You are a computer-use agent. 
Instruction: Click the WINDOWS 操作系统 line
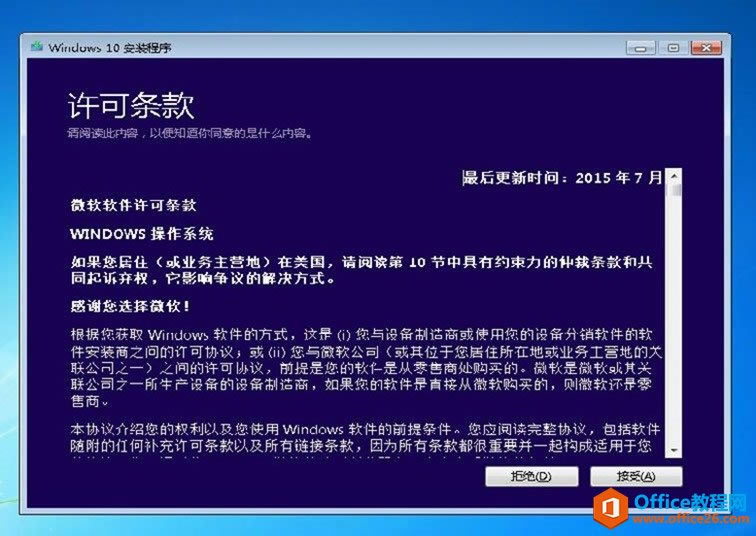coord(141,234)
